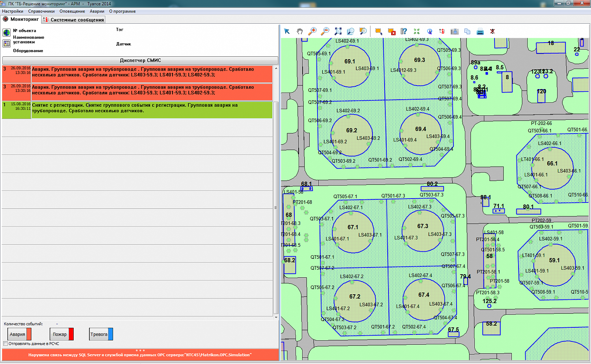This screenshot has width=591, height=364.
Task: Click the copy map icon
Action: pos(467,31)
